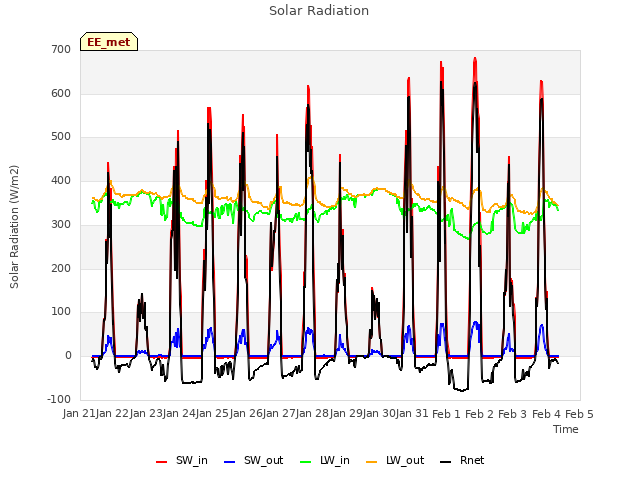
Task: Click the blue SW_out legend swatch
Action: [230, 462]
